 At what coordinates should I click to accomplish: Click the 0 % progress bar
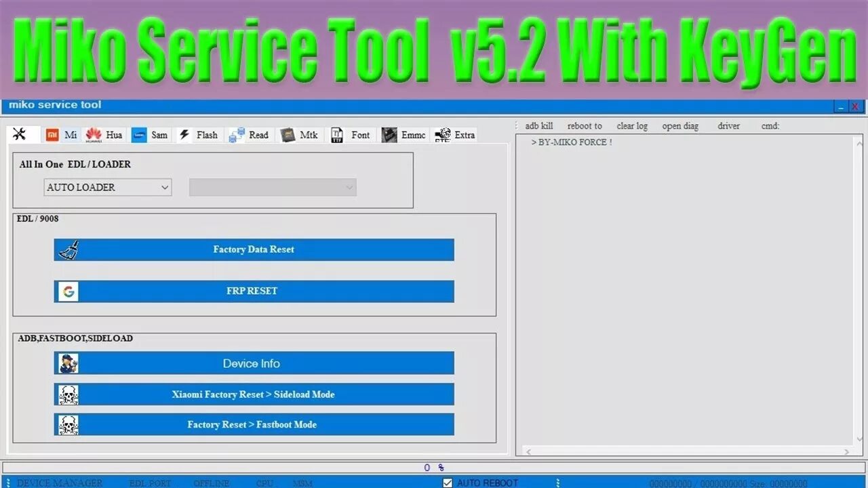[434, 468]
